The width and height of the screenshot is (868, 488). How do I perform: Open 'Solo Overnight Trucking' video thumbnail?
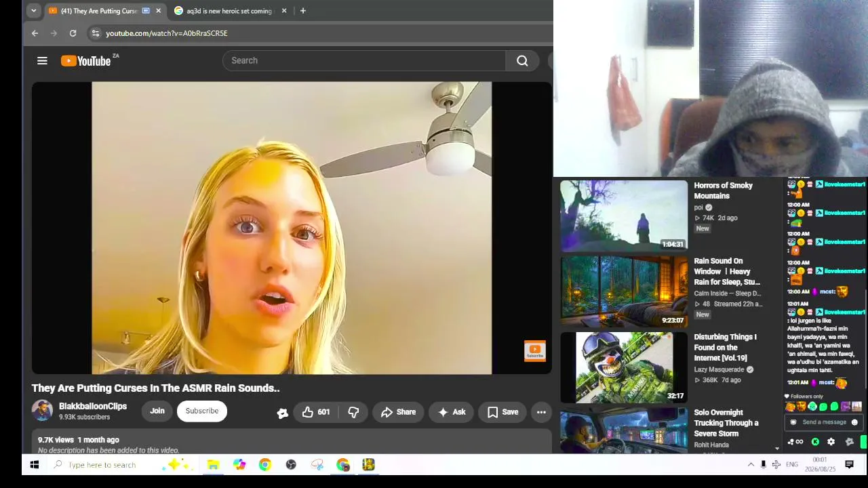(624, 430)
